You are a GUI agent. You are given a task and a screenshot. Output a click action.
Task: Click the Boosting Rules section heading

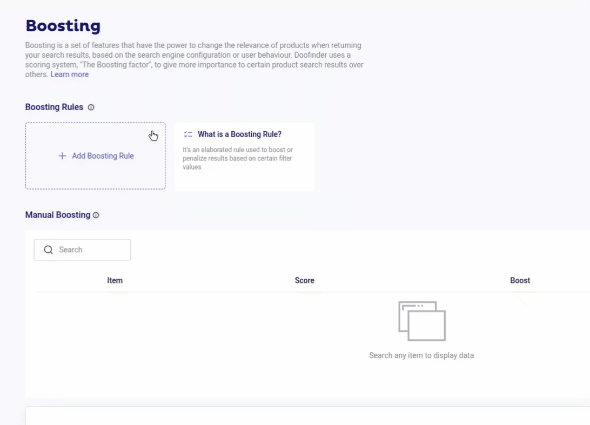tap(54, 107)
